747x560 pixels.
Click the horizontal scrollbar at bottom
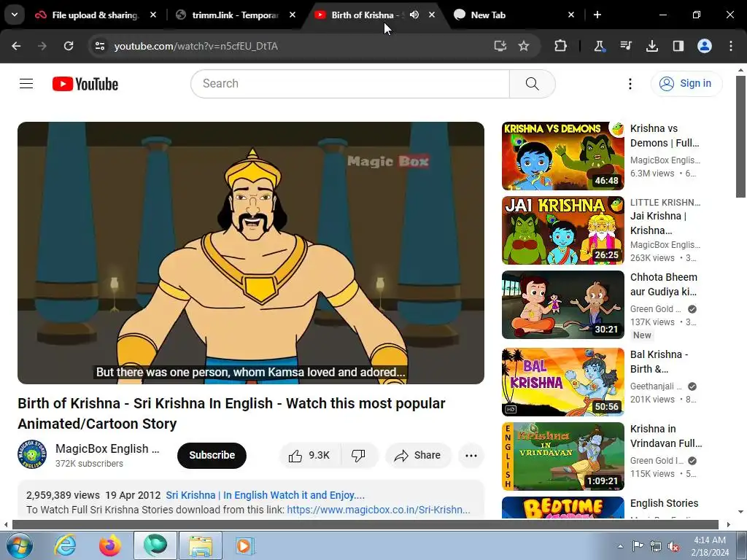click(365, 525)
